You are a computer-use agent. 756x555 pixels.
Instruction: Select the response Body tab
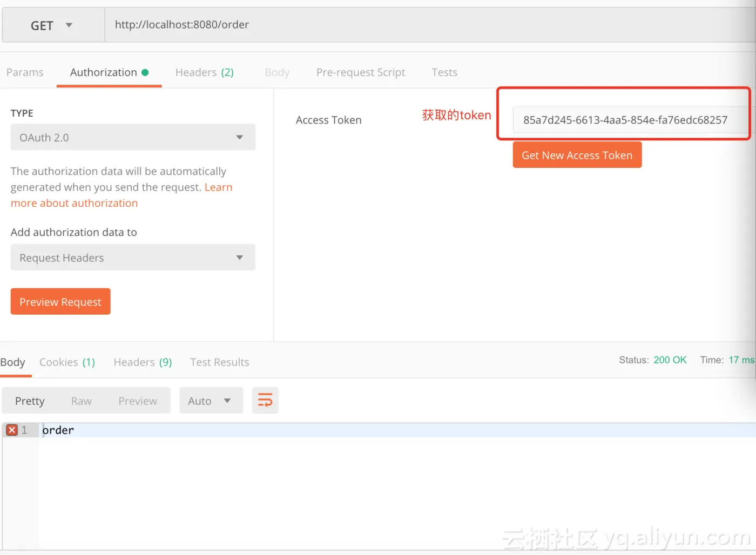click(x=13, y=362)
